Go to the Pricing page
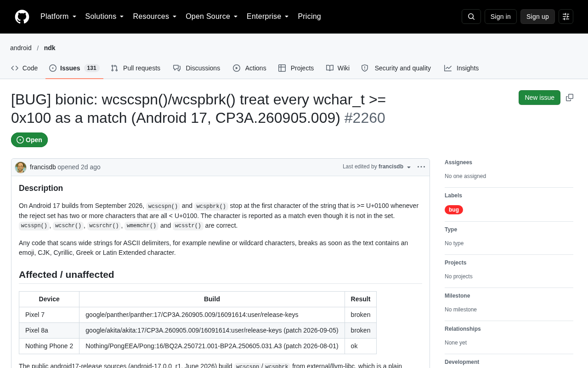Image resolution: width=588 pixels, height=368 pixels. (310, 17)
